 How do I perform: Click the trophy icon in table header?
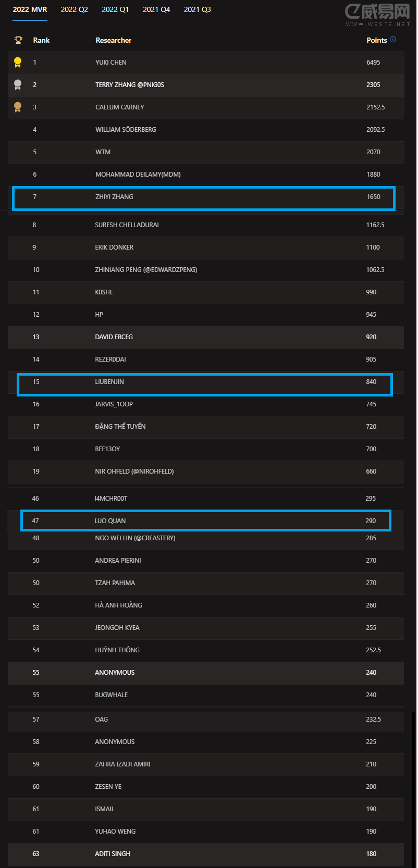tap(18, 40)
